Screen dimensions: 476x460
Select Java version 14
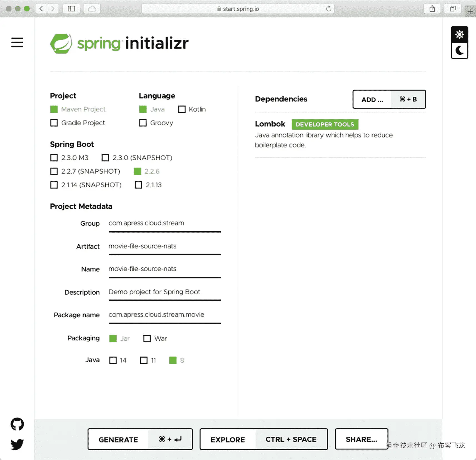tap(118, 360)
